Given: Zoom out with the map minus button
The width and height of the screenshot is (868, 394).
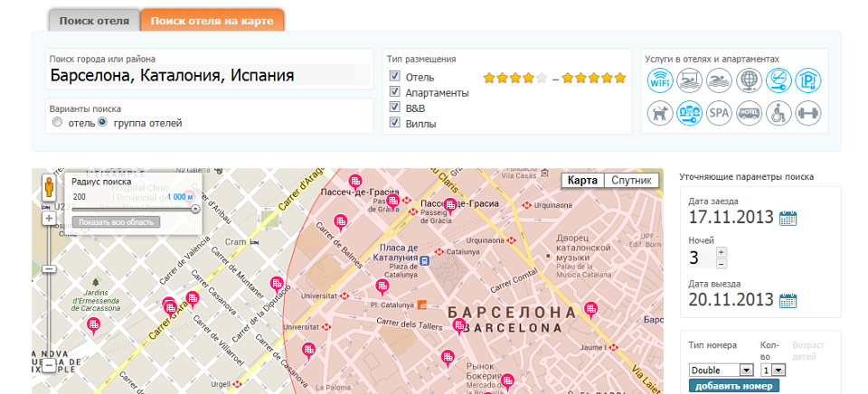Looking at the screenshot, I should (x=49, y=366).
